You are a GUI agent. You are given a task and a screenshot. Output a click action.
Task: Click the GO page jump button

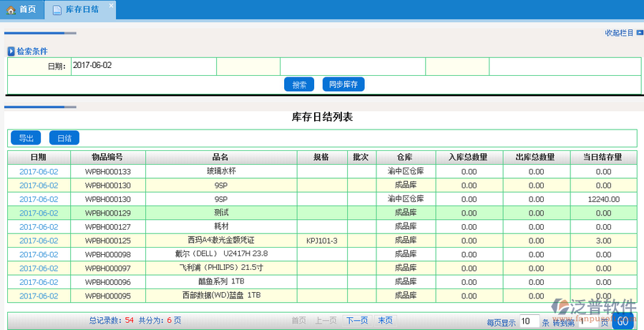(x=623, y=321)
